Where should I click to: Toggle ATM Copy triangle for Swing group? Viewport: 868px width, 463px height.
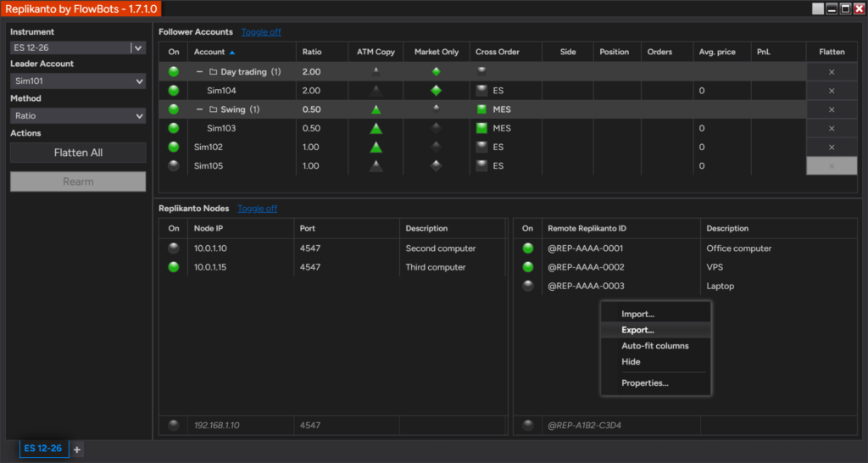tap(376, 109)
